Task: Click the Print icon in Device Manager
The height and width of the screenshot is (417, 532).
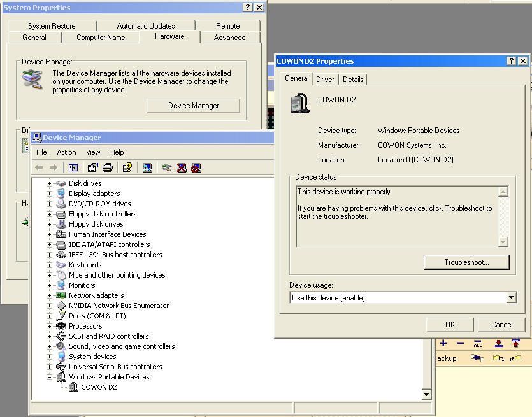Action: tap(108, 167)
